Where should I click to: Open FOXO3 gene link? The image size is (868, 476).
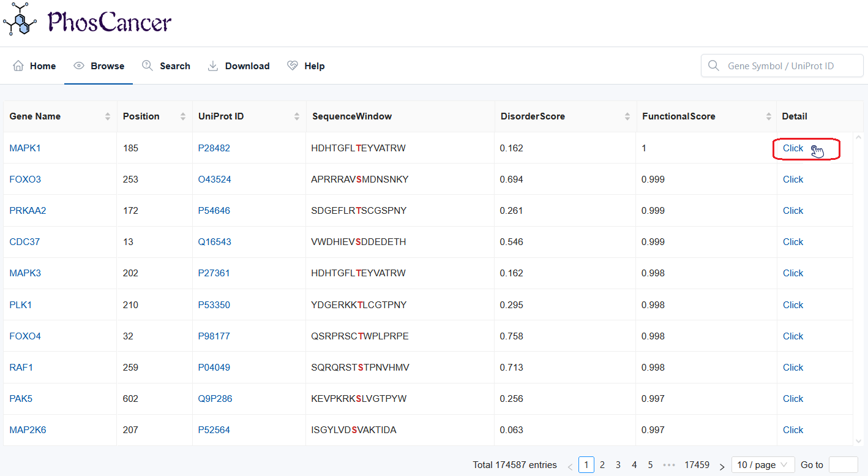(x=25, y=179)
